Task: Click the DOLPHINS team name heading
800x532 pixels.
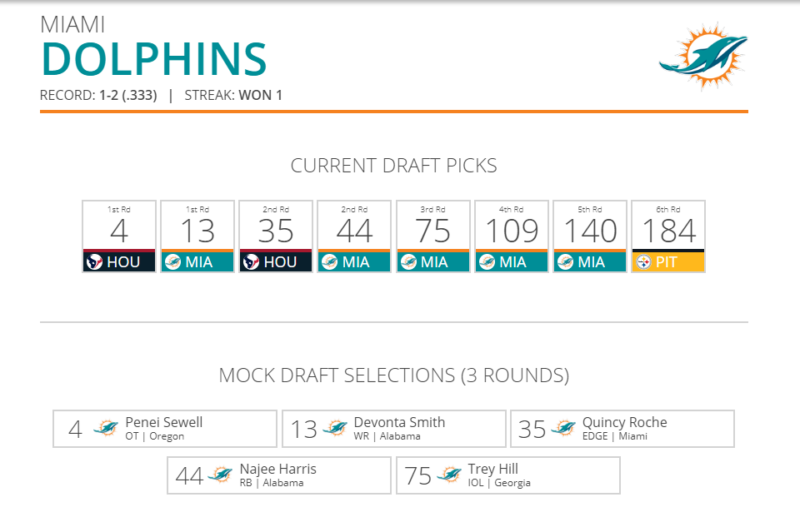Action: coord(154,59)
